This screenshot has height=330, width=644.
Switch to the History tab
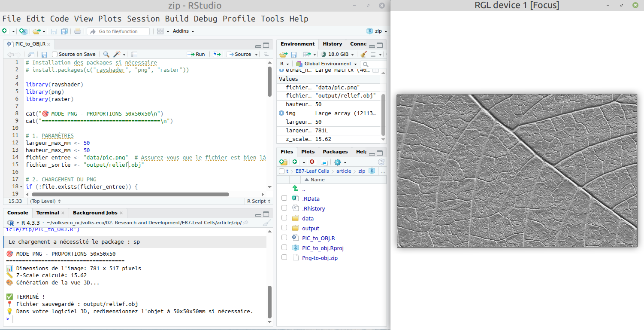coord(333,44)
